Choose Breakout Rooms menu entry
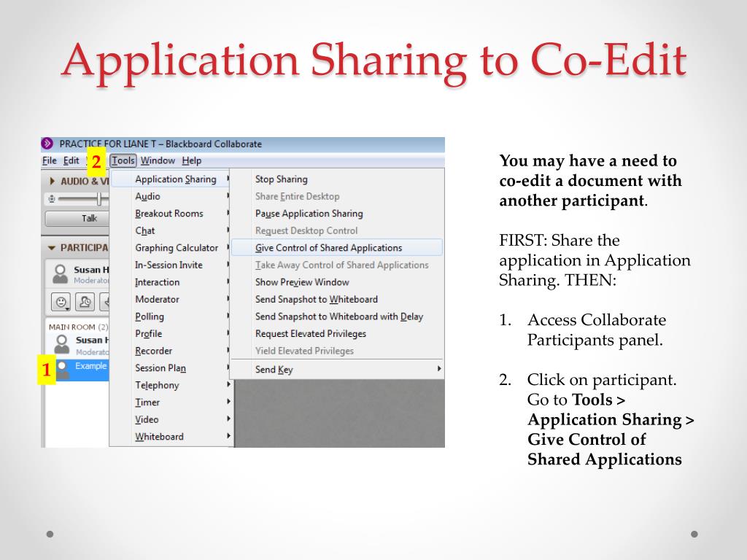 pyautogui.click(x=171, y=214)
